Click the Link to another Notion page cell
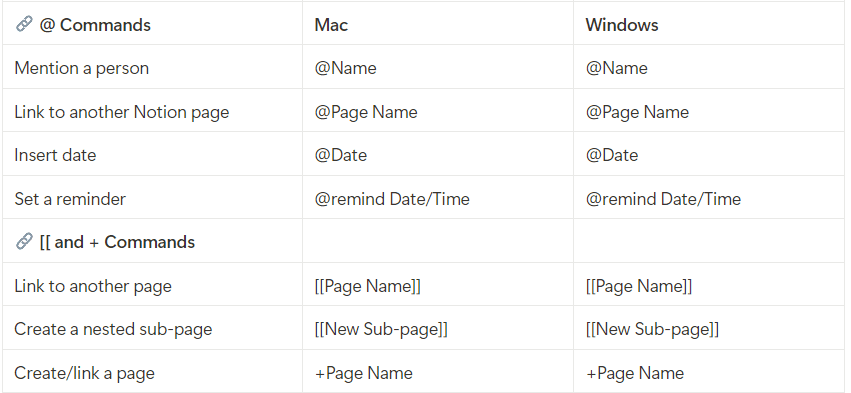 pos(153,111)
